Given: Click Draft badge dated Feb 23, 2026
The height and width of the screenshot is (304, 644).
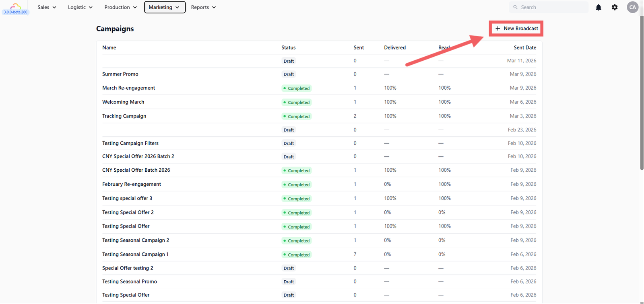Looking at the screenshot, I should pos(289,130).
